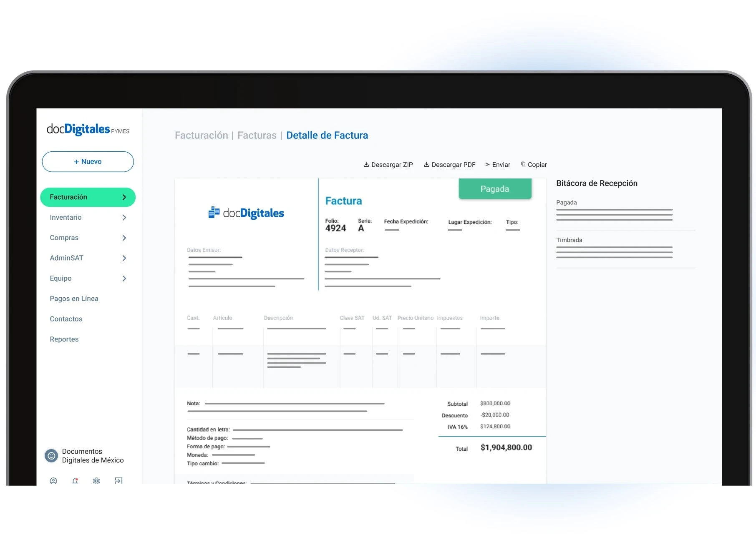The height and width of the screenshot is (545, 756).
Task: Click the Descargar ZIP download icon
Action: (x=366, y=164)
